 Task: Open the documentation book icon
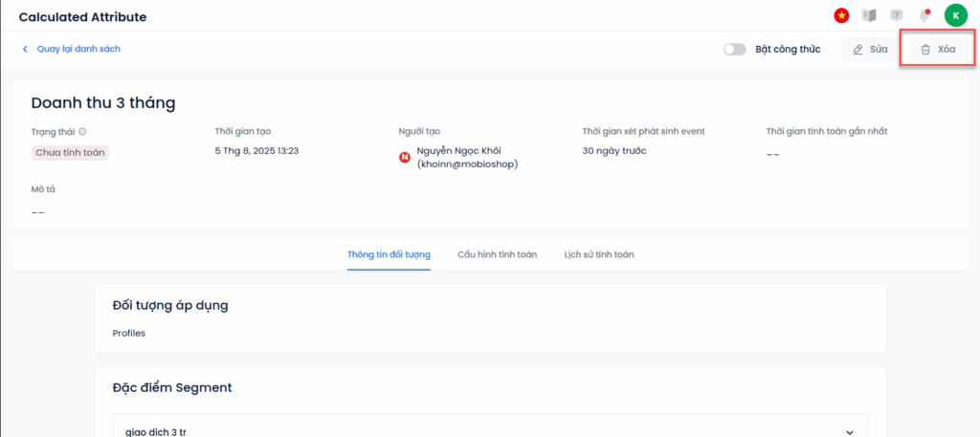click(x=869, y=15)
